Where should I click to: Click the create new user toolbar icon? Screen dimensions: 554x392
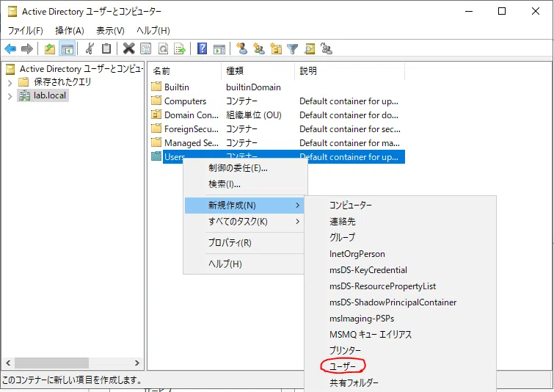click(242, 48)
